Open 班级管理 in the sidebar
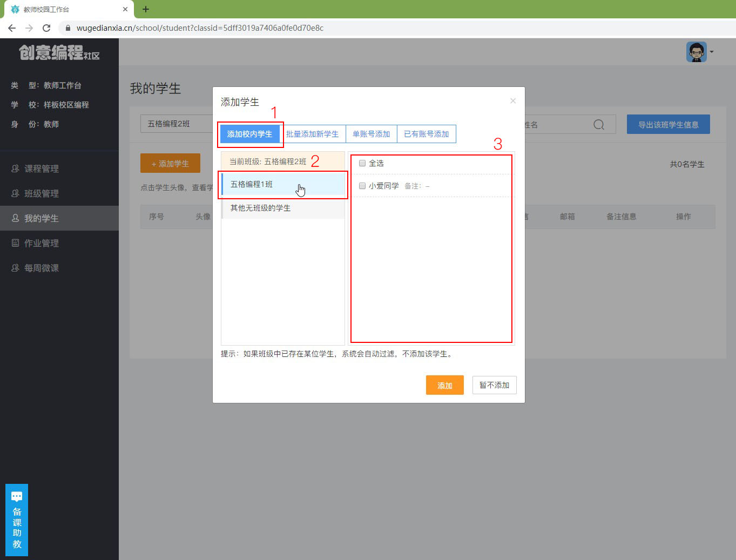The width and height of the screenshot is (736, 560). 59,193
